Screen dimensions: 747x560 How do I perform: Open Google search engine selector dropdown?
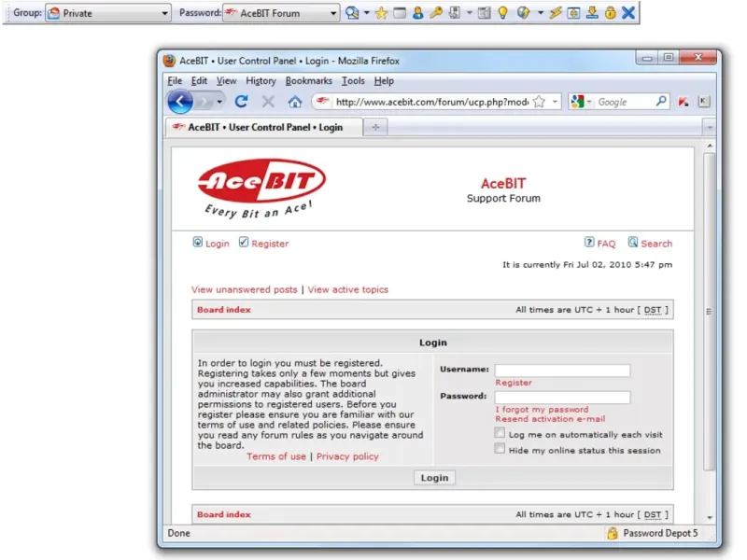point(581,102)
